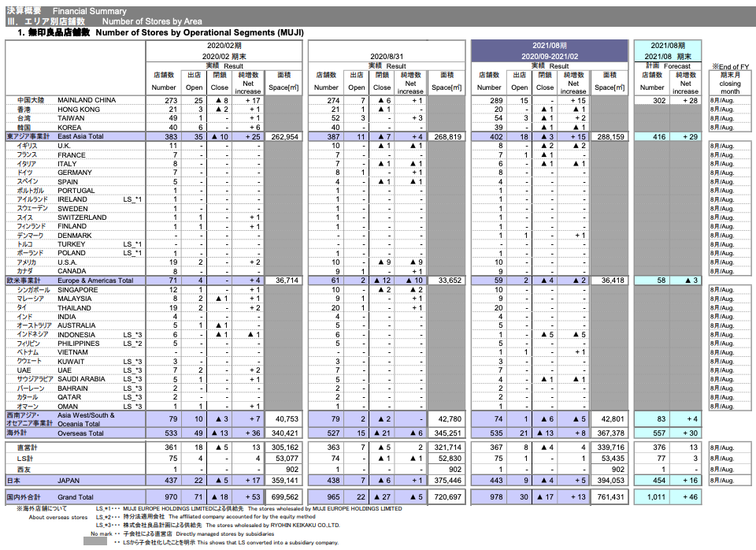Click Japan space value '394,053'
Image resolution: width=756 pixels, height=550 pixels.
click(x=610, y=481)
